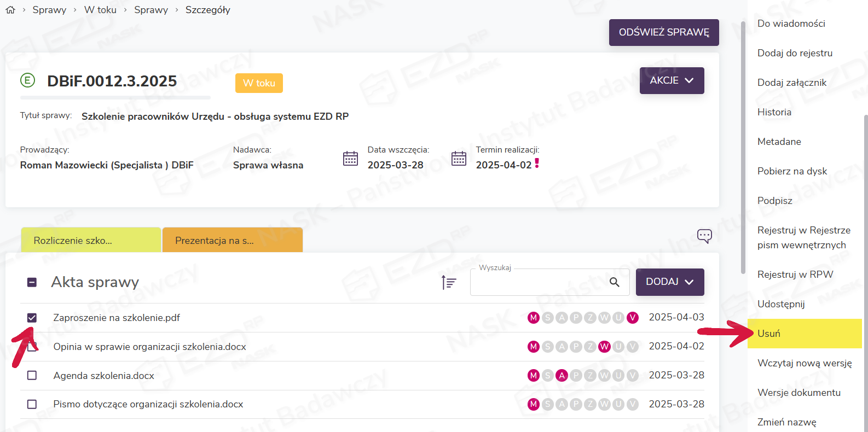Click the Termin realizacji calendar icon
868x432 pixels.
tap(459, 159)
